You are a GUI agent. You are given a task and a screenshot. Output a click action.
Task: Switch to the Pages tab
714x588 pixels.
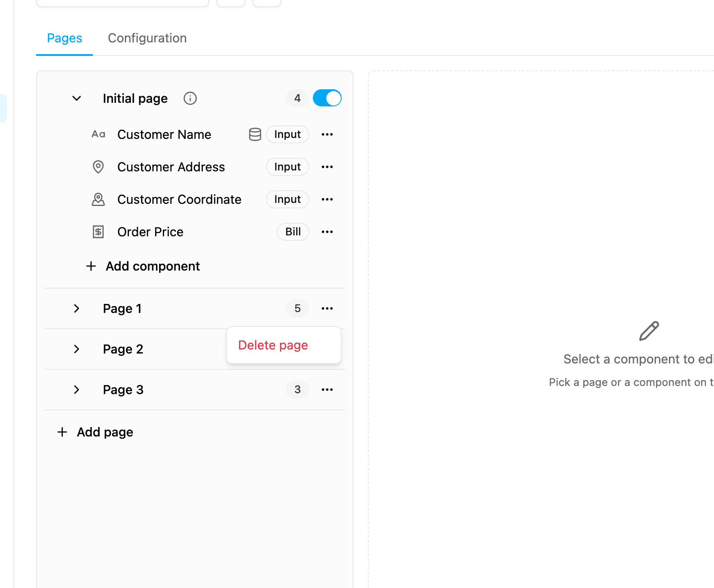(64, 38)
